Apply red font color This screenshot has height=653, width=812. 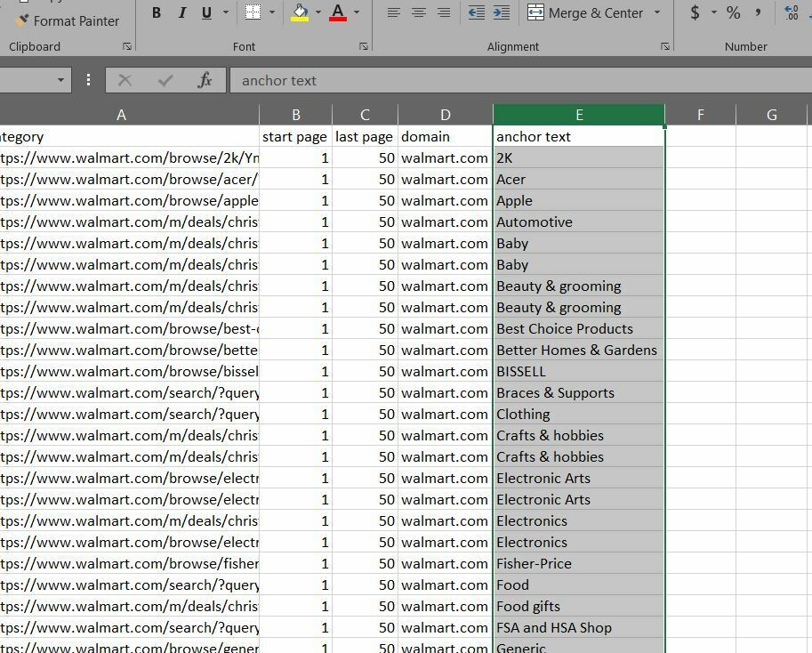tap(338, 12)
